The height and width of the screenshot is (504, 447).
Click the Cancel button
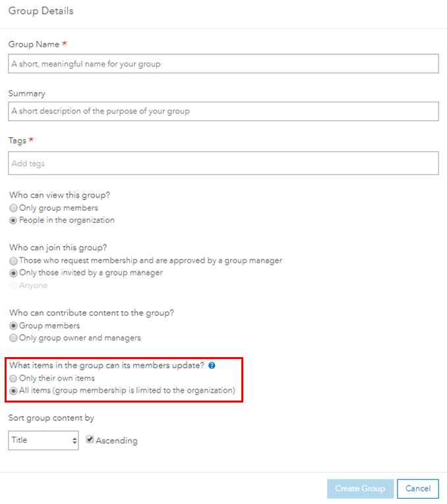pos(418,489)
